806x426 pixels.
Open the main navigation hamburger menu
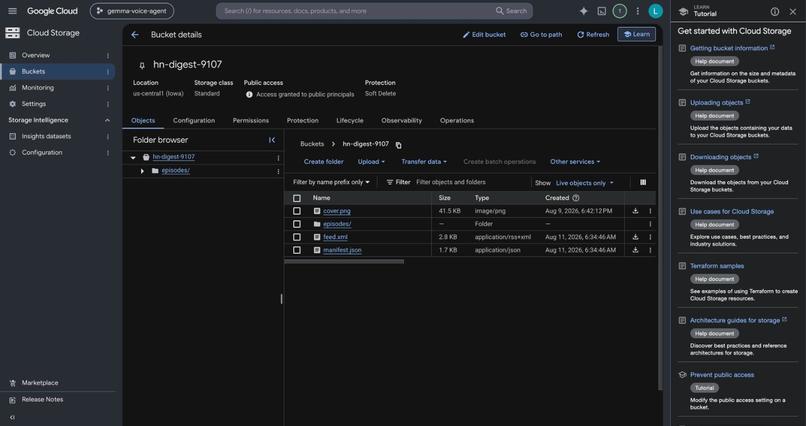(12, 11)
